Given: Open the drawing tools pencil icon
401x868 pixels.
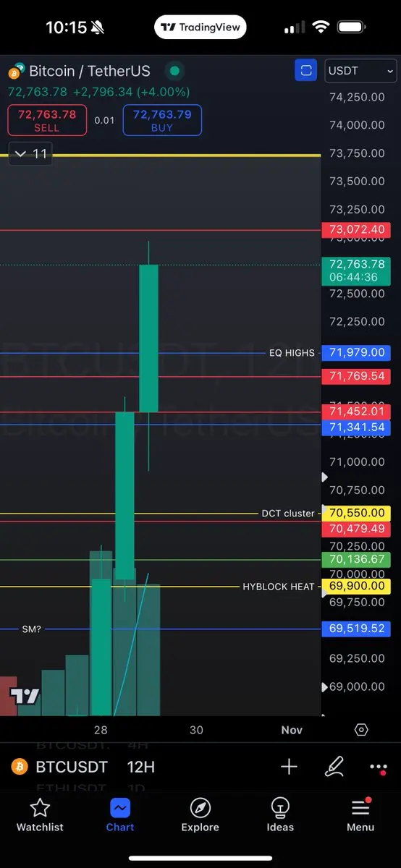Looking at the screenshot, I should coord(334,767).
